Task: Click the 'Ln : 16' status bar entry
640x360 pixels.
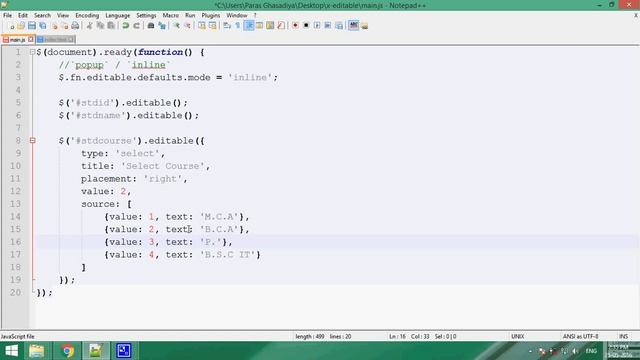Action: (x=397, y=336)
